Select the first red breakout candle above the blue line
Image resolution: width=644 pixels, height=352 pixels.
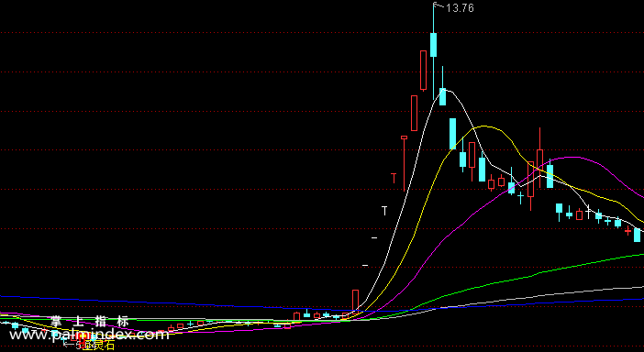[x=355, y=300]
